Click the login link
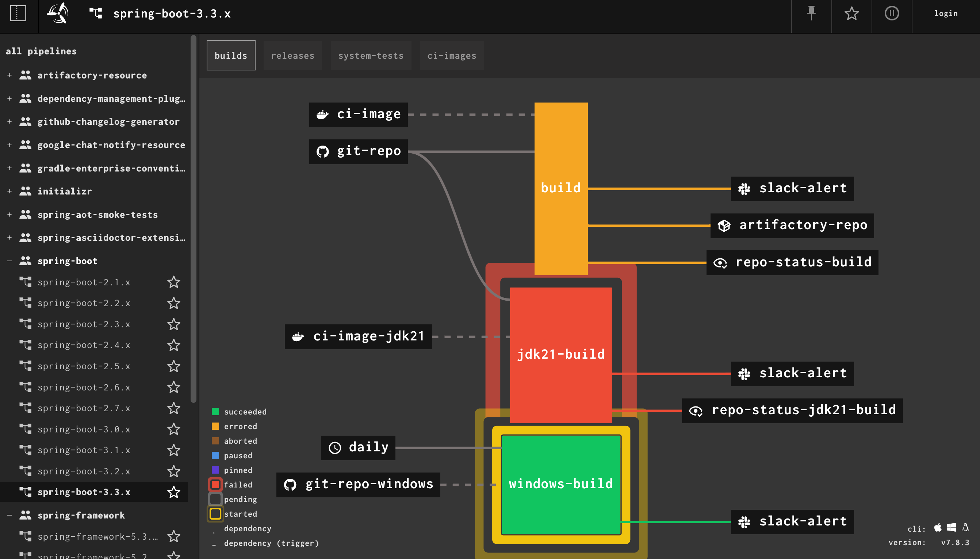The height and width of the screenshot is (559, 980). tap(945, 14)
